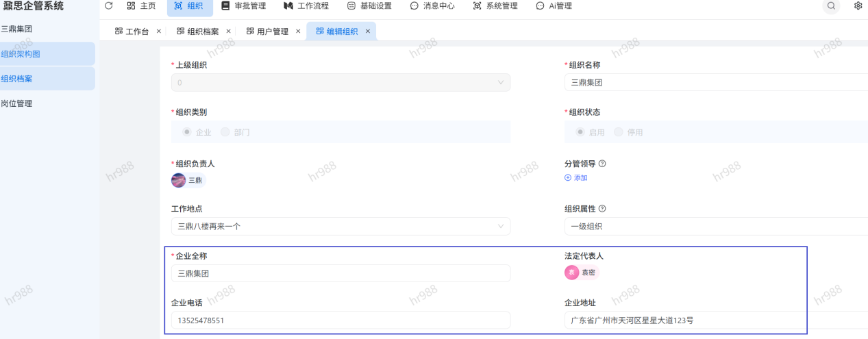The image size is (868, 339).
Task: Open the 工作地点 dropdown
Action: coord(340,227)
